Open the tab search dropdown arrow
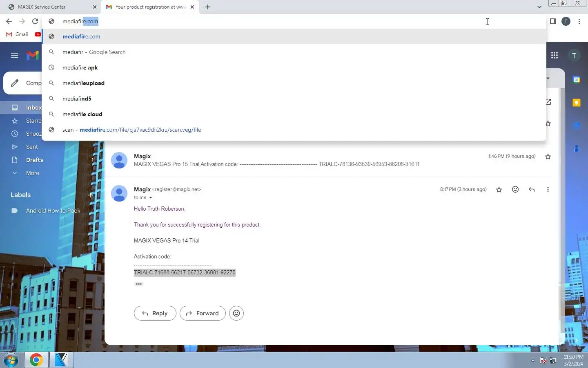 tap(539, 7)
